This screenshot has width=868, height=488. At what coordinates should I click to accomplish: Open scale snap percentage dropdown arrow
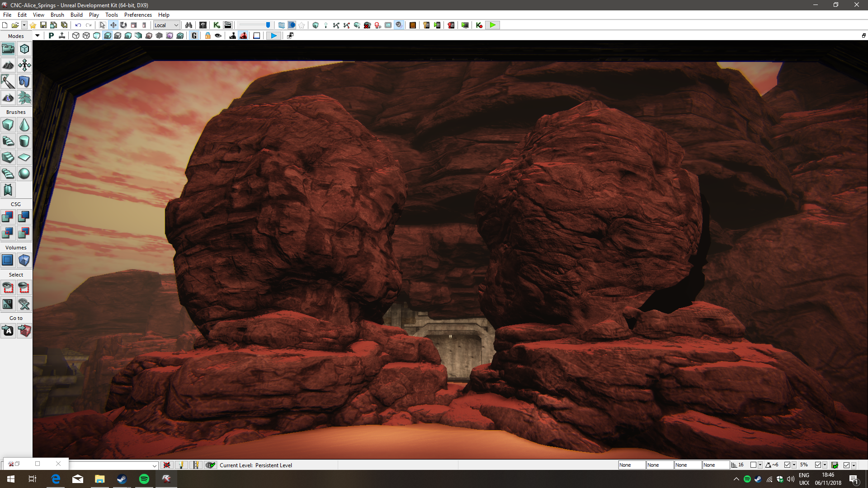point(825,465)
